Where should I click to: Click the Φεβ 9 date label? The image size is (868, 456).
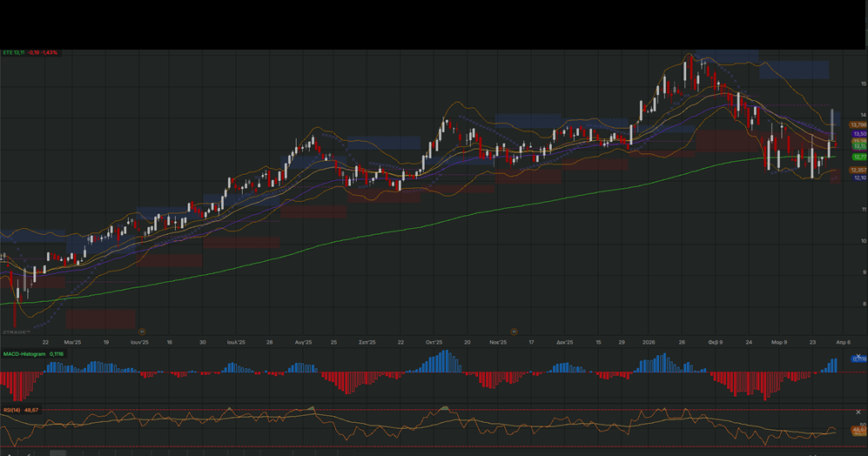(716, 343)
